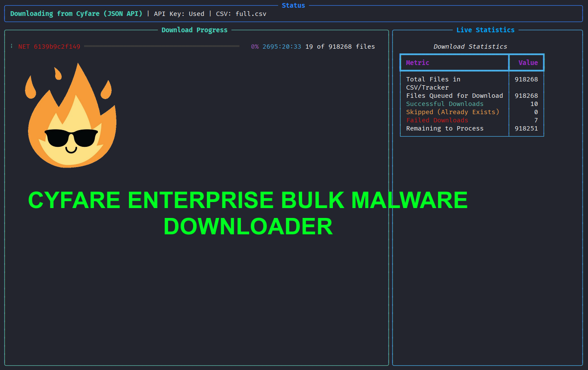Click the Failed Downloads value 7
Viewport: 588px width, 370px height.
536,120
